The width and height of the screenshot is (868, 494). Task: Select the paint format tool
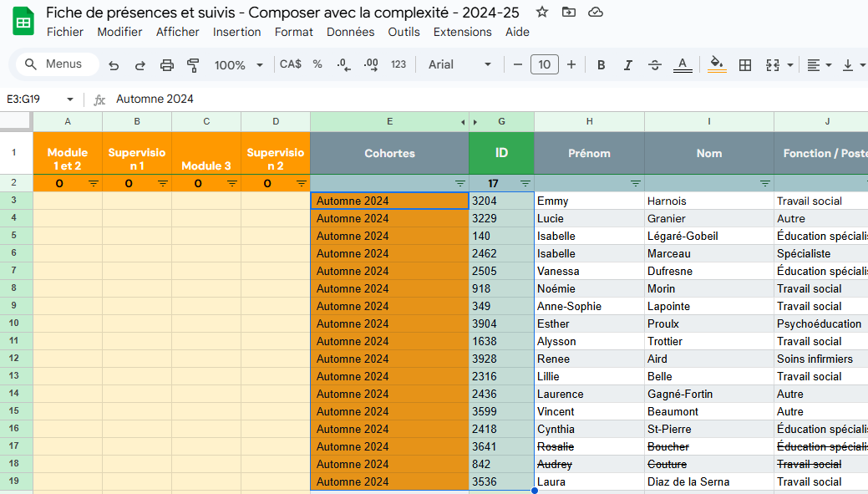[193, 65]
